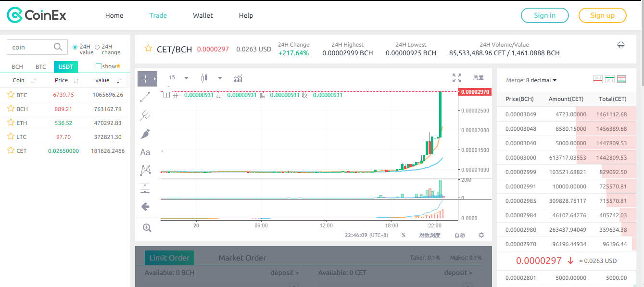Select the pitchfork drawing tool
Viewport: 644px width, 287px height.
point(145,115)
